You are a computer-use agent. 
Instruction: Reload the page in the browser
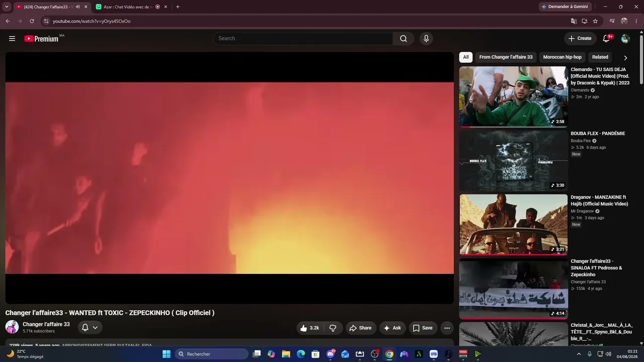point(32,21)
